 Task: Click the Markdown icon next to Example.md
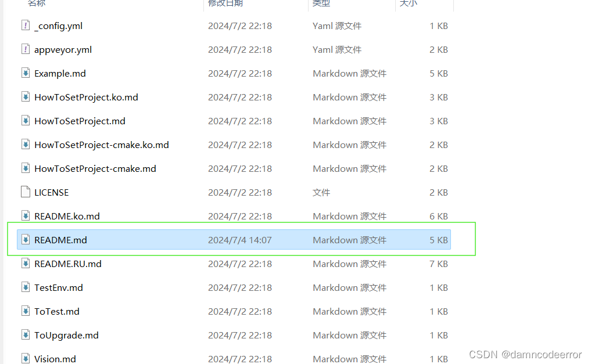click(24, 73)
